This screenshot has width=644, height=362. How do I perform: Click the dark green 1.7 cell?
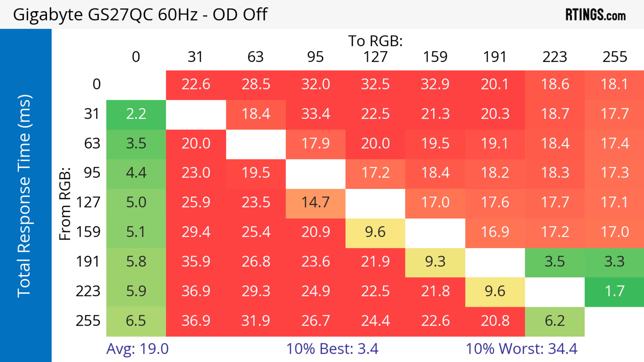[x=614, y=291]
